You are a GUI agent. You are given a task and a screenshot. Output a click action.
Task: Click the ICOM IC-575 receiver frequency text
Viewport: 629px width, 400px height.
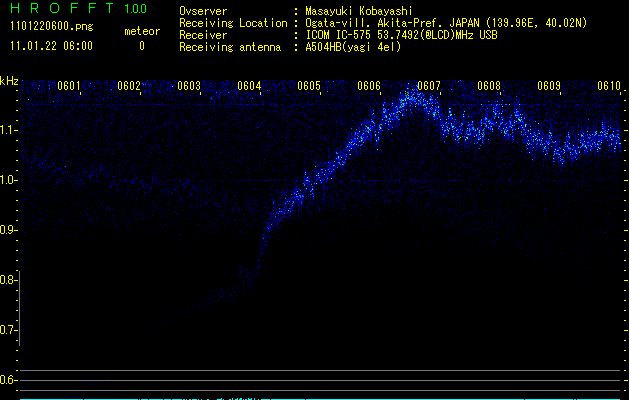tap(401, 35)
